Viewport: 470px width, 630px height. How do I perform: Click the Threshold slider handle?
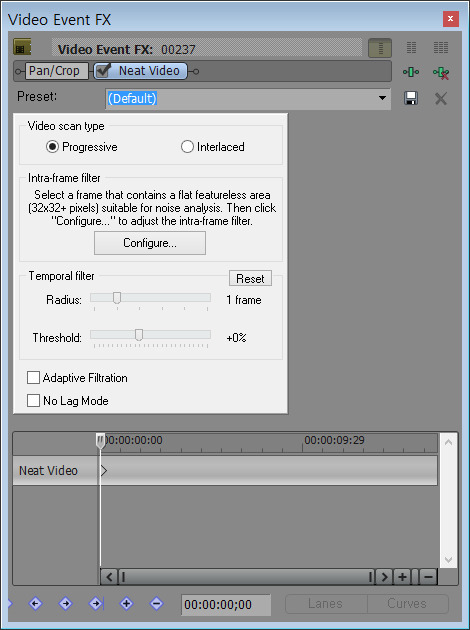pos(139,335)
